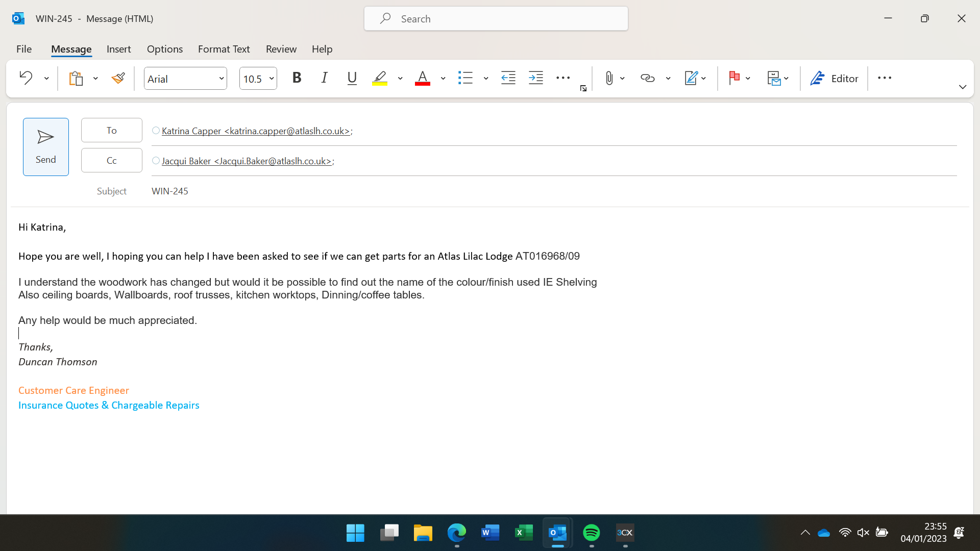
Task: Click the Cc recipients button
Action: pyautogui.click(x=111, y=160)
